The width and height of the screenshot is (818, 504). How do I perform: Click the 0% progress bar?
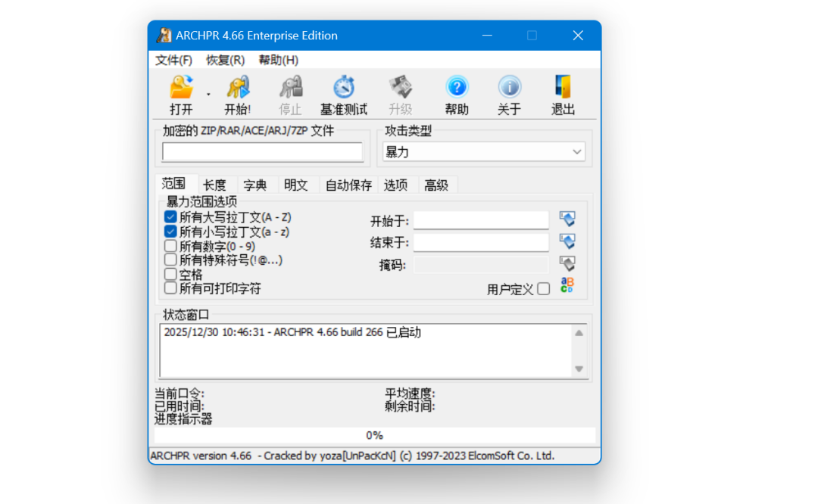[x=375, y=435]
